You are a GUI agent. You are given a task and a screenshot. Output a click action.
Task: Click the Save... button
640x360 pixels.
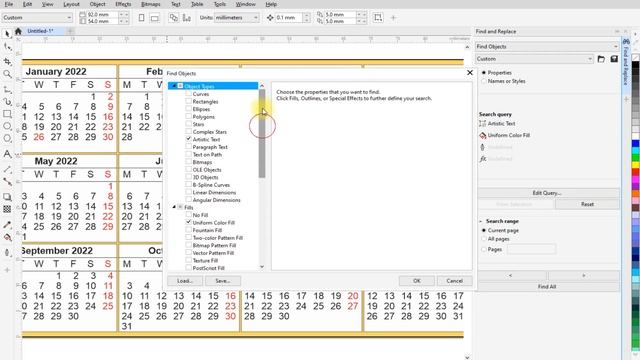point(223,281)
